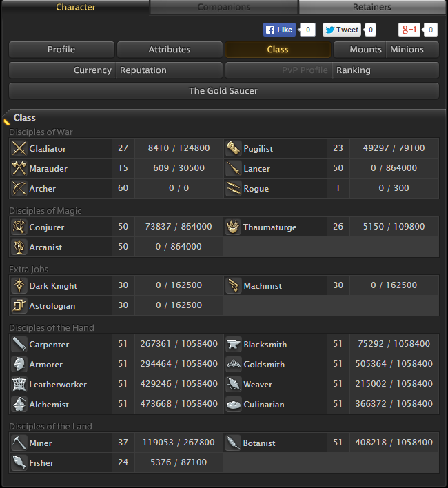Click the Alchemist flask icon
Image resolution: width=448 pixels, height=488 pixels.
pos(19,404)
